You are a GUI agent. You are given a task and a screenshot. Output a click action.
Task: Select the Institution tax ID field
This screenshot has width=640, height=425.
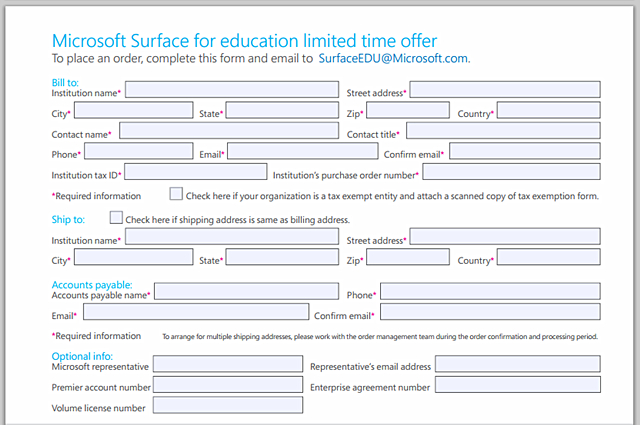196,172
